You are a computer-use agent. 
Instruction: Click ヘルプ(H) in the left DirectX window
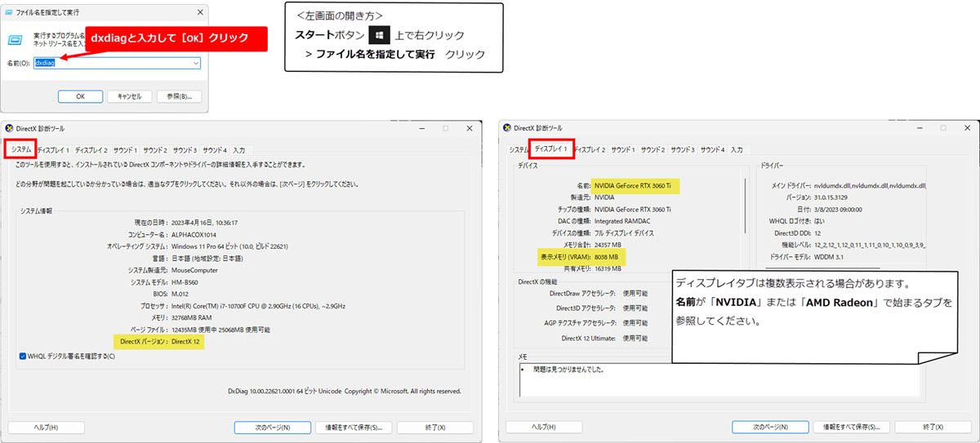(45, 427)
